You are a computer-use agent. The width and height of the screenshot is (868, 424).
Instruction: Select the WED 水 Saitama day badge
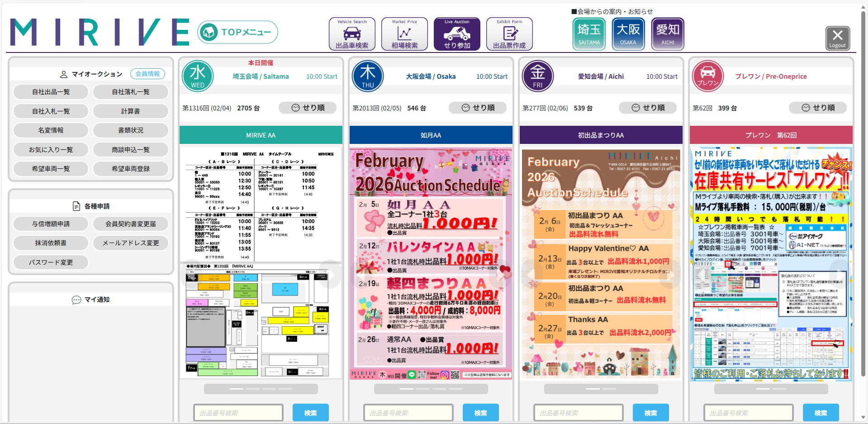tap(198, 76)
